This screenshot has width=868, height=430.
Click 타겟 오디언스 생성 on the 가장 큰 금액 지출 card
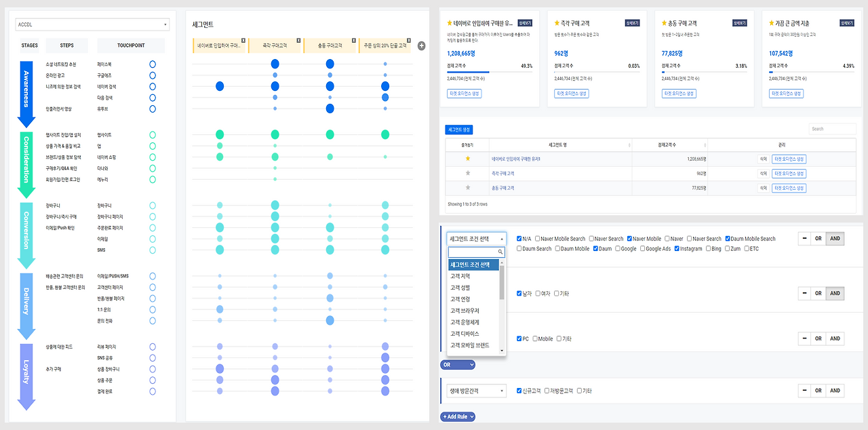pyautogui.click(x=787, y=94)
